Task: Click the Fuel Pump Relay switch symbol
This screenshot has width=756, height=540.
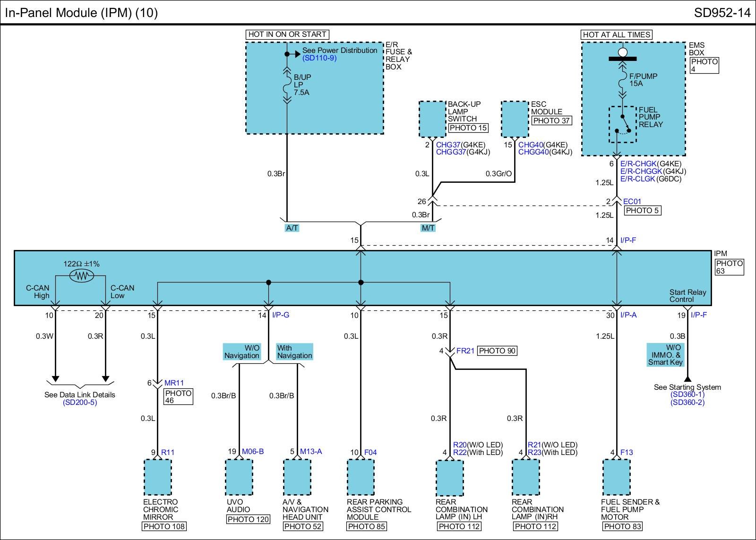Action: pyautogui.click(x=623, y=124)
